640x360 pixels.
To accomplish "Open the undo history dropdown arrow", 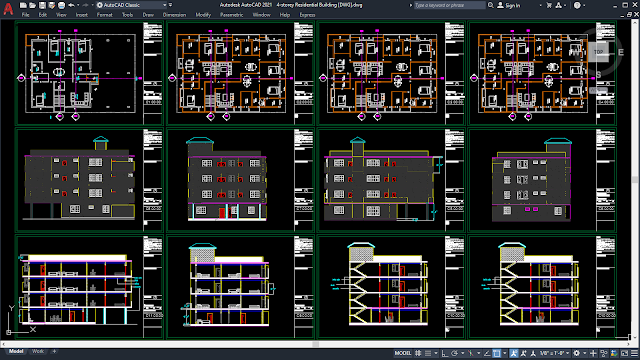I will (x=78, y=5).
